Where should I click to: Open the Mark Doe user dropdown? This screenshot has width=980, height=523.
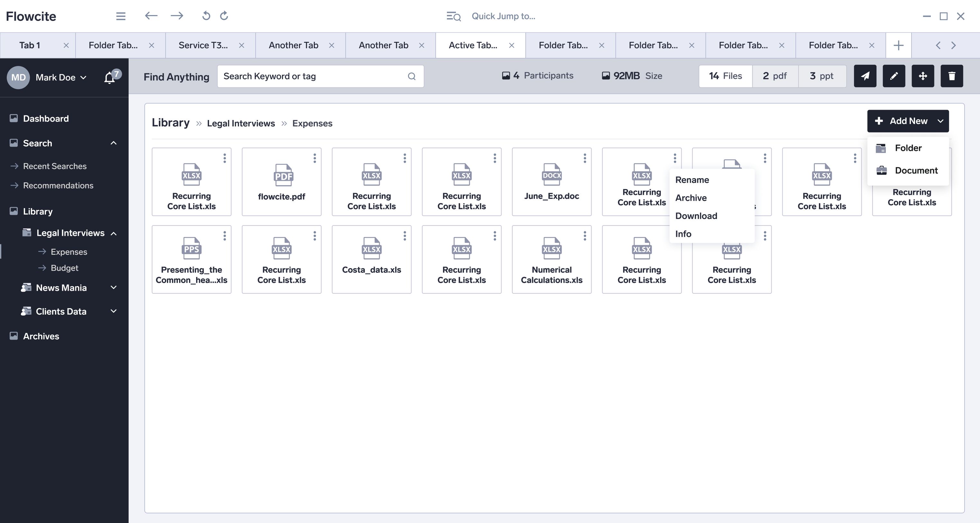point(61,77)
